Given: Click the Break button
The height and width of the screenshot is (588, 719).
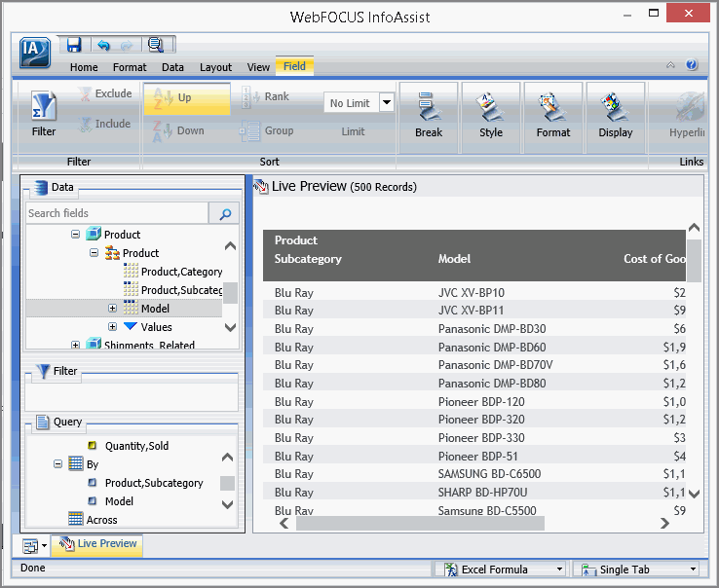Looking at the screenshot, I should [429, 116].
